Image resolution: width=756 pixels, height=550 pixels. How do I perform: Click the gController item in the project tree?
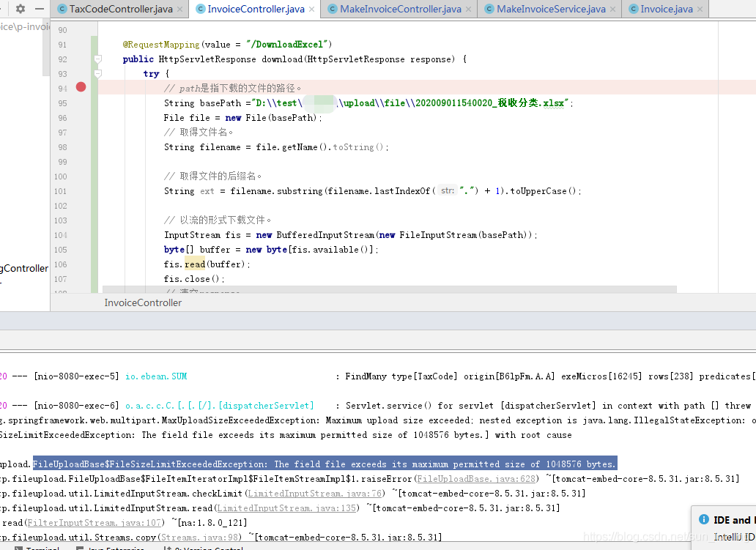click(x=24, y=269)
